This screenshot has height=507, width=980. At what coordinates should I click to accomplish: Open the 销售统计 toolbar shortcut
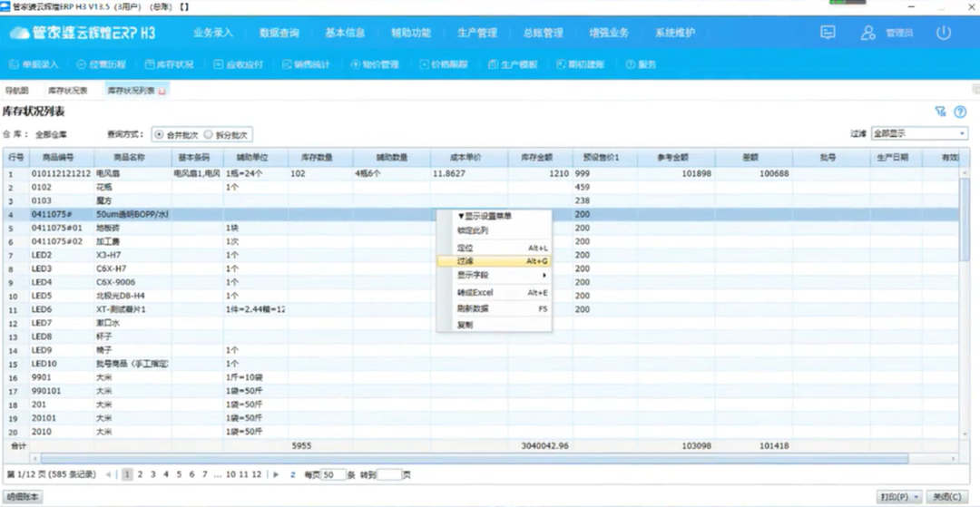307,64
